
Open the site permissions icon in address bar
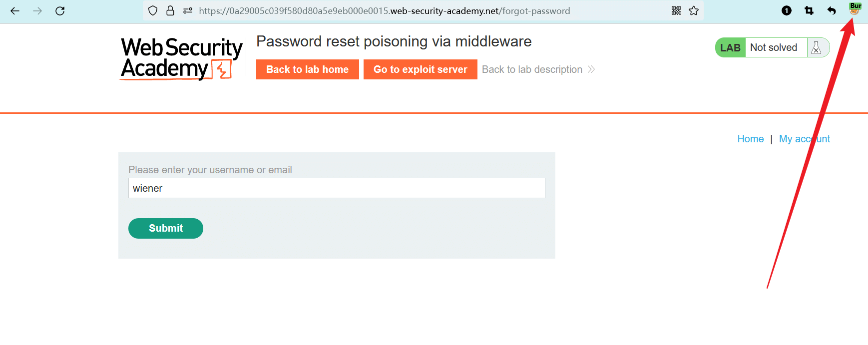[x=188, y=11]
